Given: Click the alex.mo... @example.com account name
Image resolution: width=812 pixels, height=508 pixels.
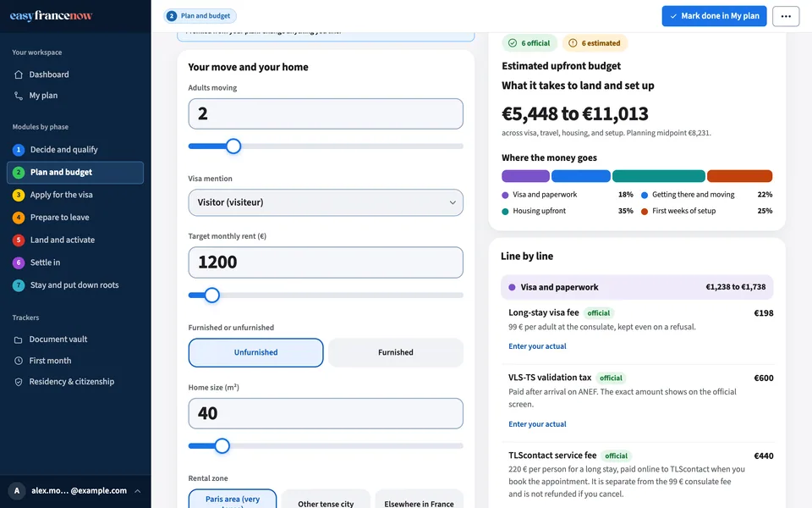Looking at the screenshot, I should pos(79,491).
